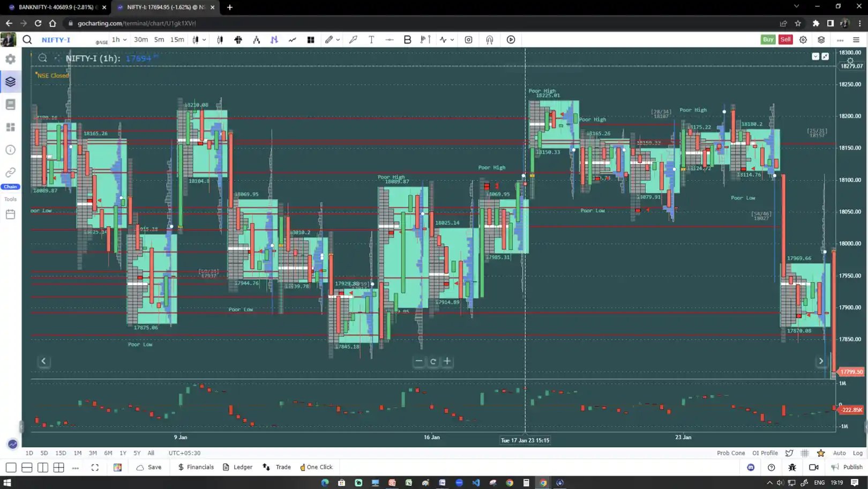Screen dimensions: 868x489
Task: Open the hamburger menu in top right
Action: [x=856, y=40]
